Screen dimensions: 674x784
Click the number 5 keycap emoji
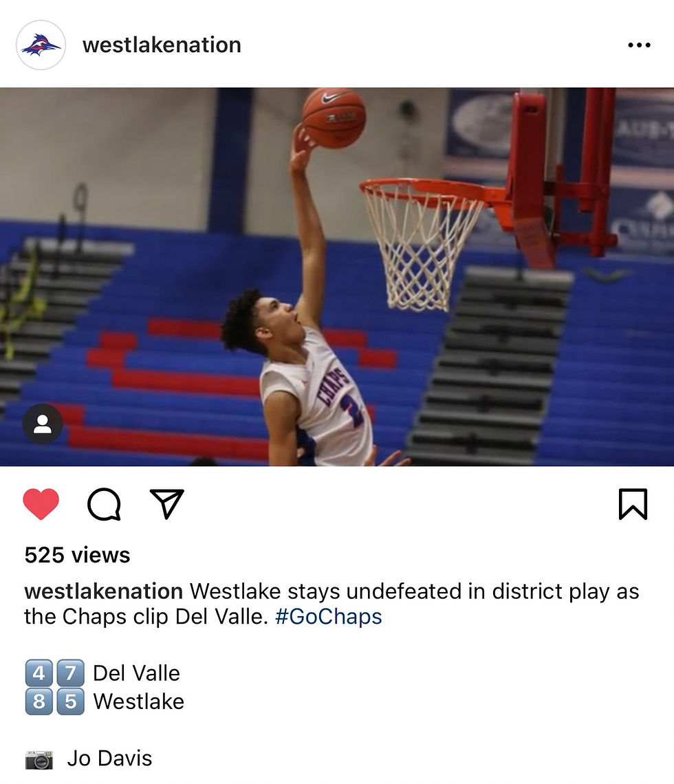(71, 701)
